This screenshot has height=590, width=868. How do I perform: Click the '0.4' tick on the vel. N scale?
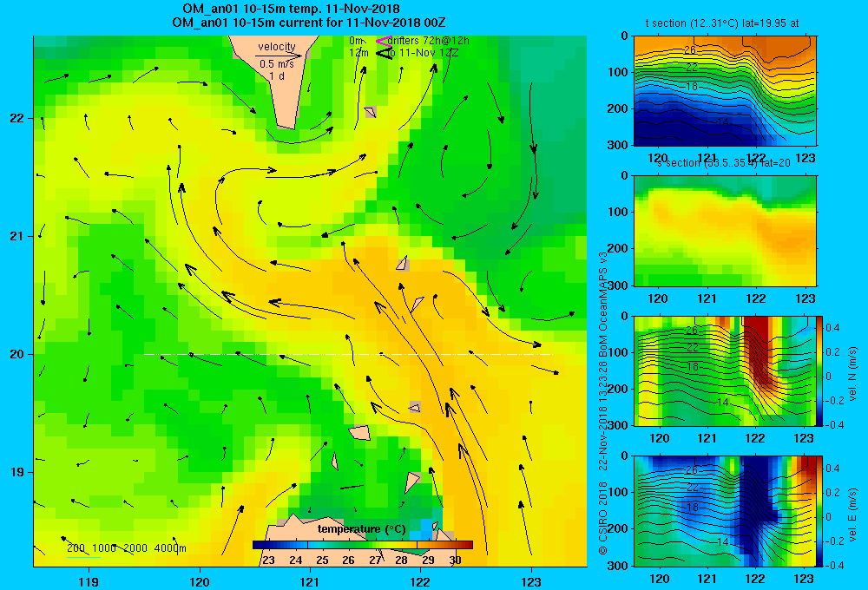point(832,328)
